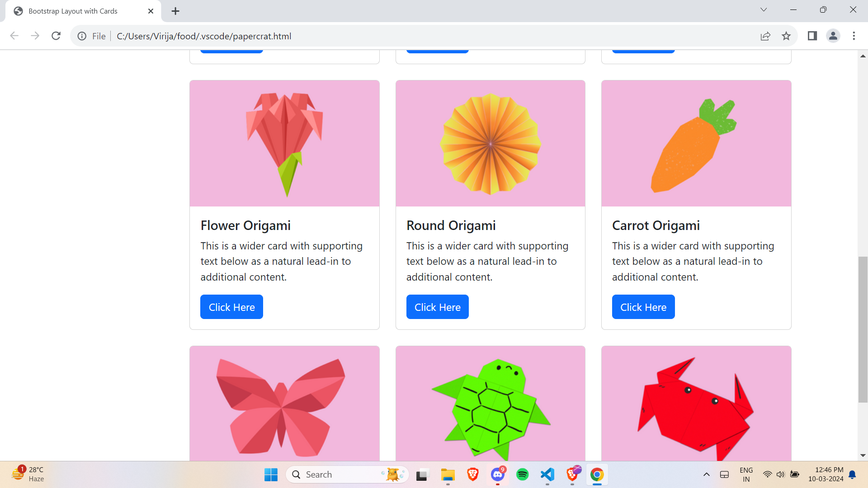Show hidden system tray icons
The height and width of the screenshot is (488, 868).
point(706,474)
